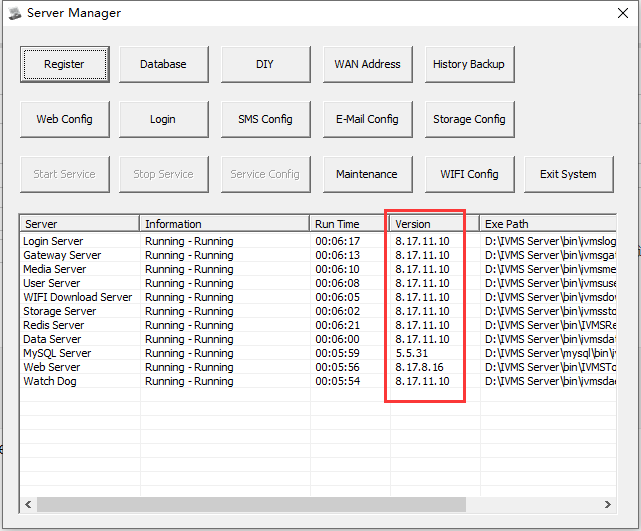Click the Database button
641x531 pixels.
pyautogui.click(x=164, y=64)
